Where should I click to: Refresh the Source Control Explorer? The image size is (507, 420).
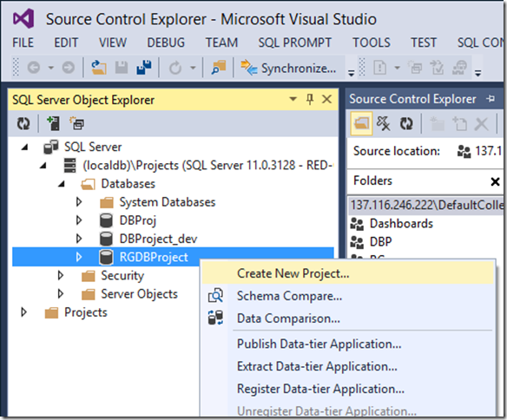406,123
